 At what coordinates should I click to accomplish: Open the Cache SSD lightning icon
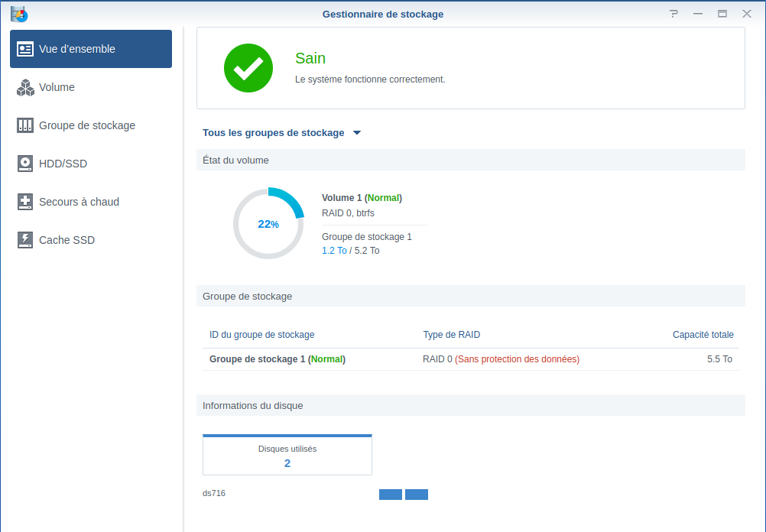pos(25,240)
